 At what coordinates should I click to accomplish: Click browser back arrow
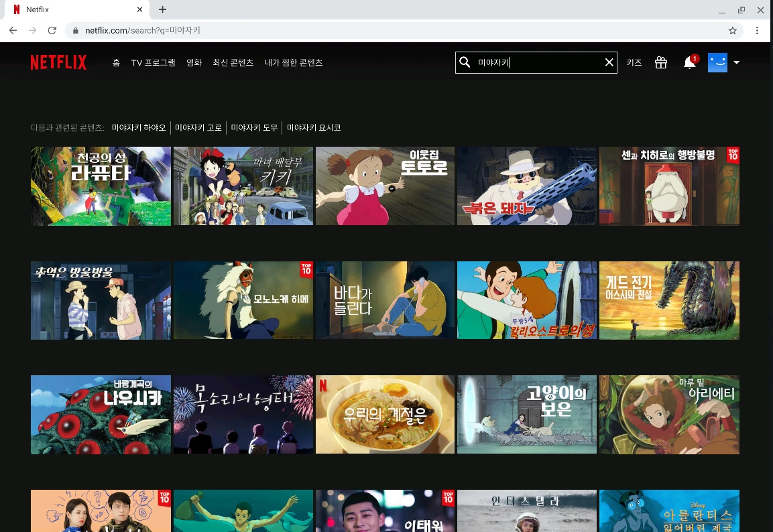click(13, 31)
